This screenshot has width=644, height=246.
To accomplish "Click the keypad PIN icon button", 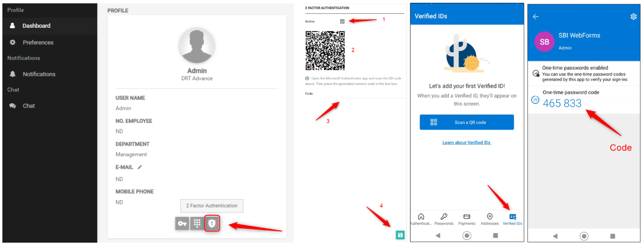I will [197, 224].
